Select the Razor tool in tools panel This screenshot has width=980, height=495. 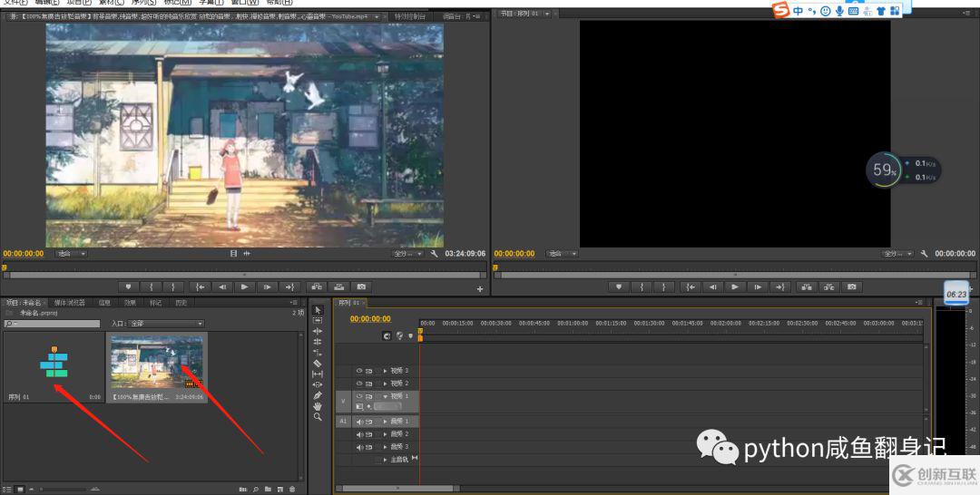coord(317,363)
